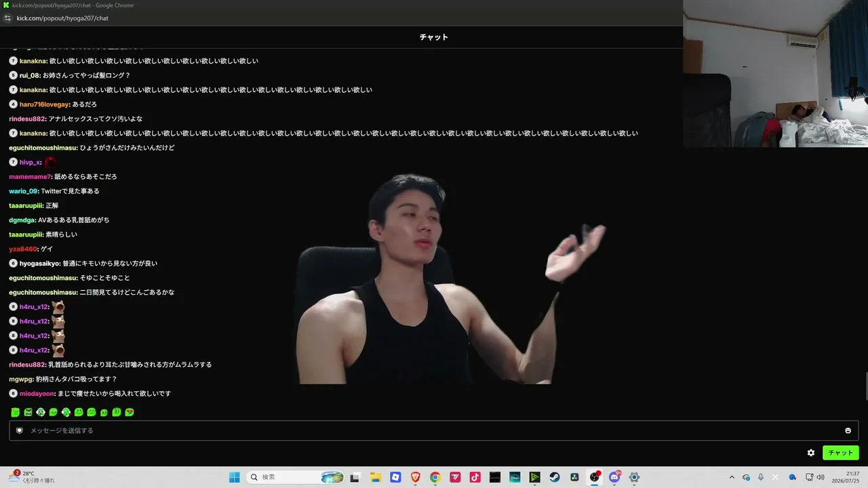Click the badge next to haru716lovegay

pos(13,104)
